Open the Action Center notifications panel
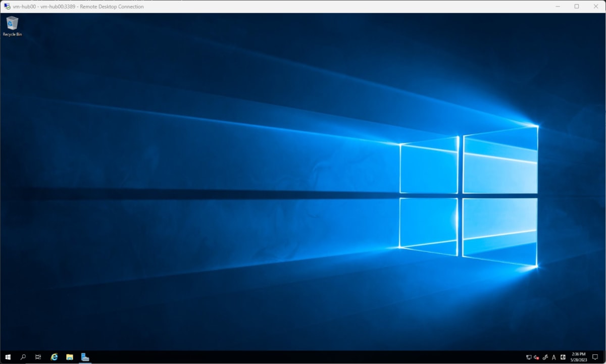Viewport: 606px width, 364px height. (595, 357)
